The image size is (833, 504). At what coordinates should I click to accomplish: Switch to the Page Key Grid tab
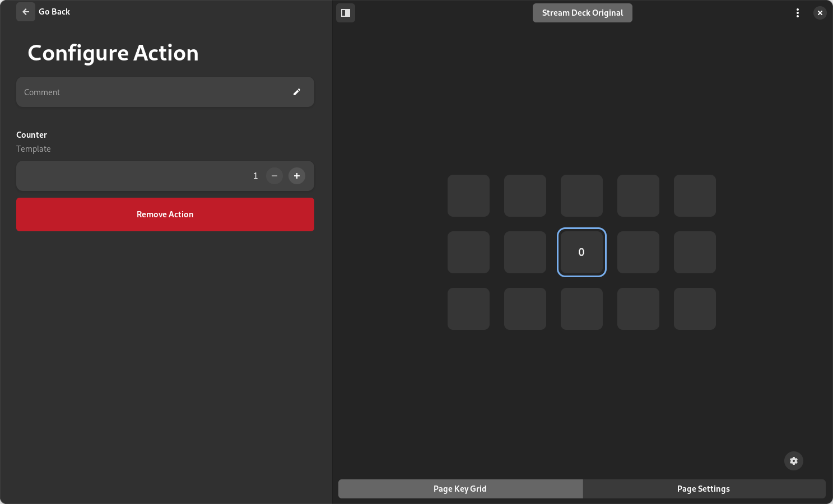(460, 489)
